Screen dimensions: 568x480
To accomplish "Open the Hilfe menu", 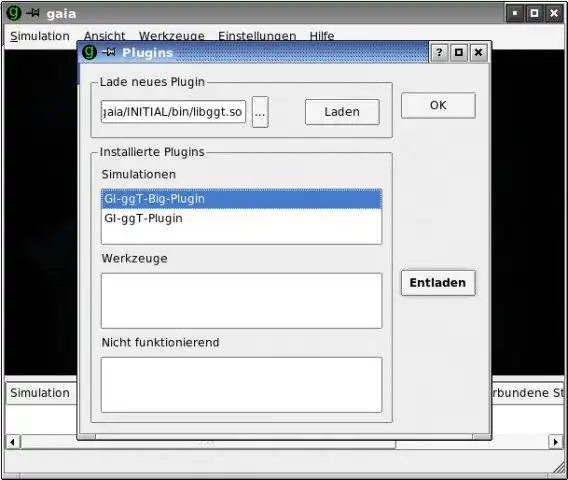I will coord(322,36).
